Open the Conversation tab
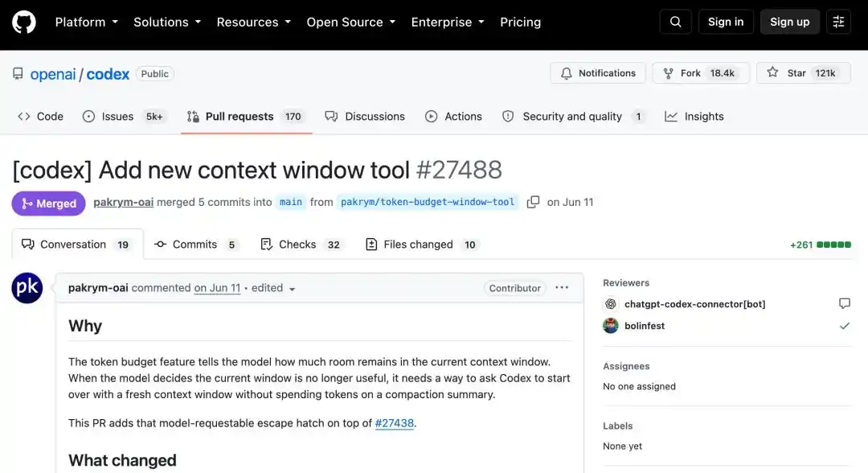868x473 pixels. [x=77, y=245]
